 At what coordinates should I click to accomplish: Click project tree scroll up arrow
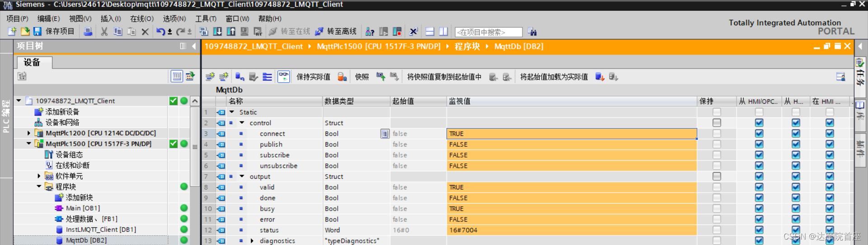point(195,101)
